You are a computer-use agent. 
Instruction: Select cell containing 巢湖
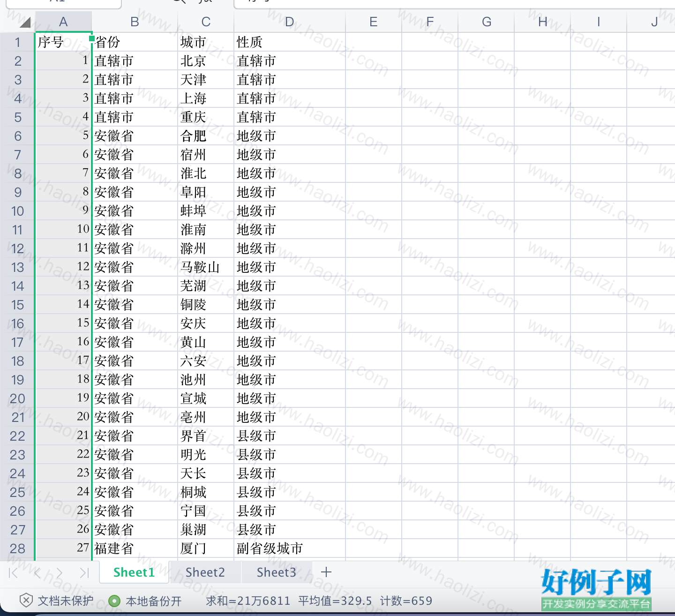coord(206,530)
